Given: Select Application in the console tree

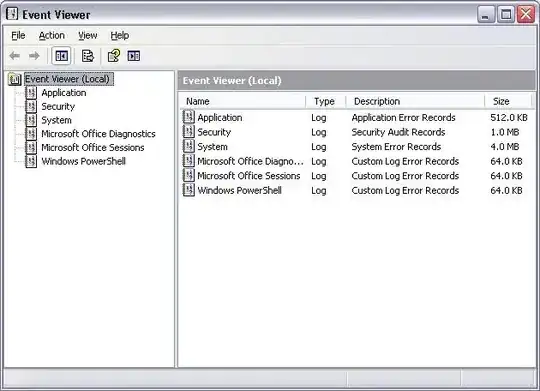Looking at the screenshot, I should (64, 93).
